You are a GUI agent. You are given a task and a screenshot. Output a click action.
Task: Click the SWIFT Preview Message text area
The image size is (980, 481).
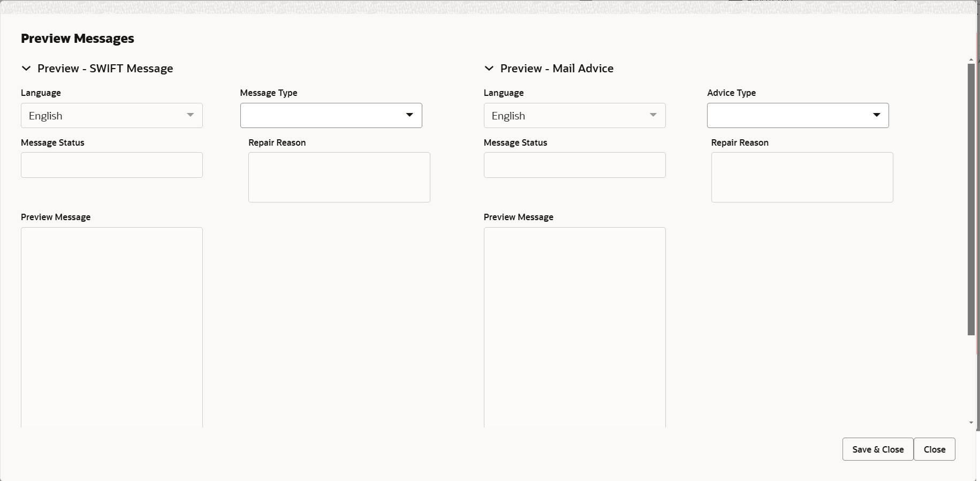point(112,327)
